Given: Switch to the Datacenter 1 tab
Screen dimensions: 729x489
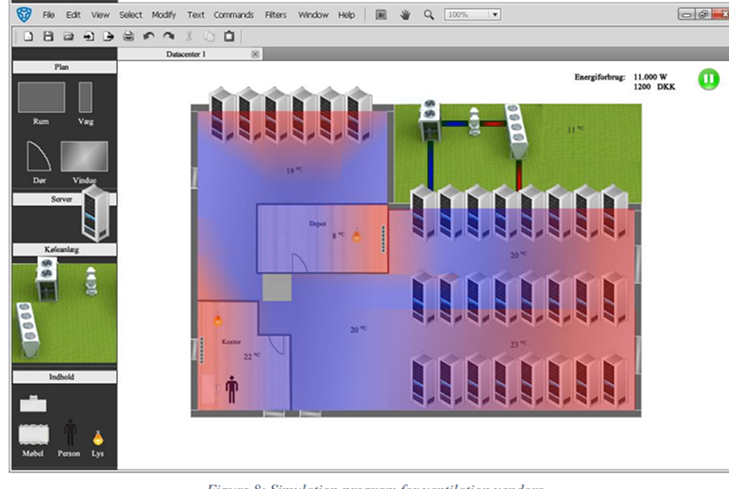Looking at the screenshot, I should 186,54.
